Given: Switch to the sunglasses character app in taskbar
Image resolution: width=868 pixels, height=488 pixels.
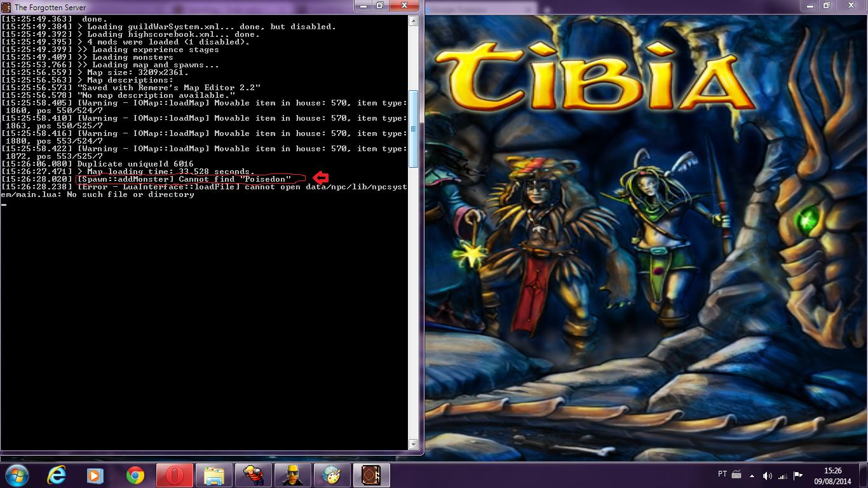Looking at the screenshot, I should click(292, 475).
